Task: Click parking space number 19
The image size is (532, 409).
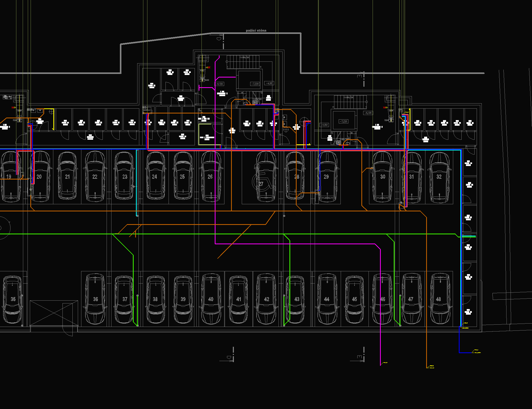Action: click(x=9, y=176)
